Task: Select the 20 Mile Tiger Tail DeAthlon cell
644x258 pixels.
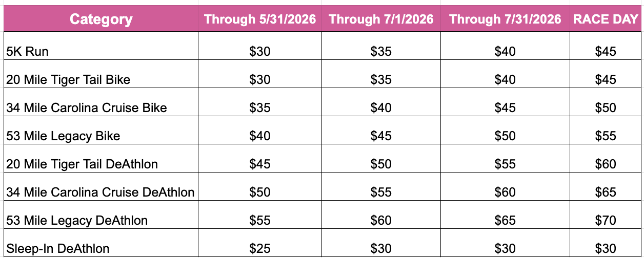Action: click(82, 164)
